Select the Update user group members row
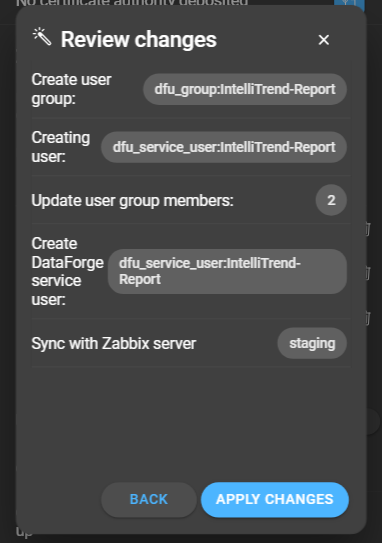382x543 pixels. click(x=191, y=200)
